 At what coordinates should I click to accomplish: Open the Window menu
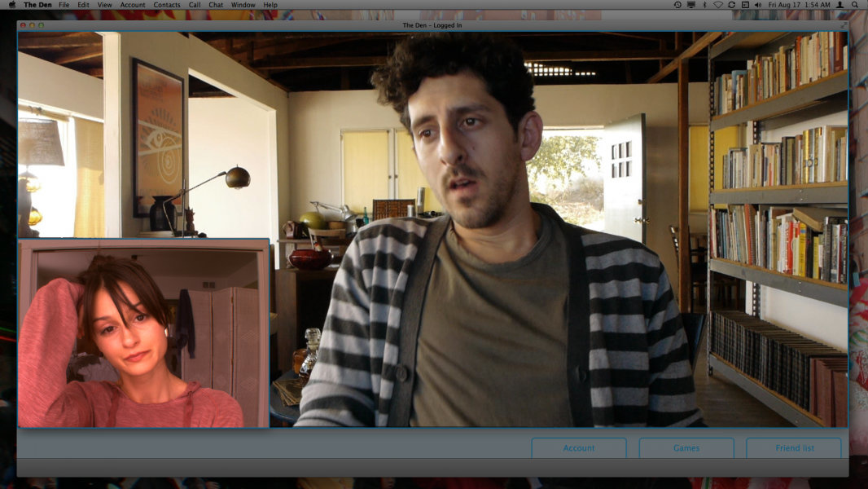pos(243,4)
